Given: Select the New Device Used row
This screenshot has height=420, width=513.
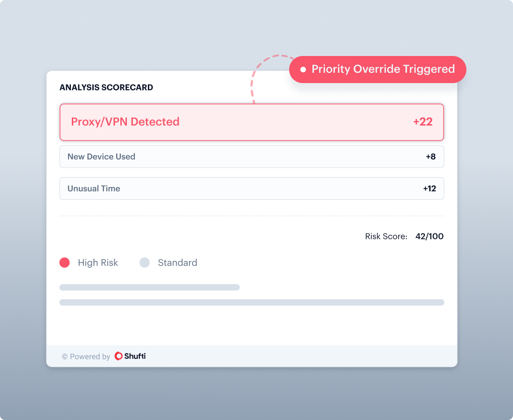Looking at the screenshot, I should pyautogui.click(x=251, y=157).
